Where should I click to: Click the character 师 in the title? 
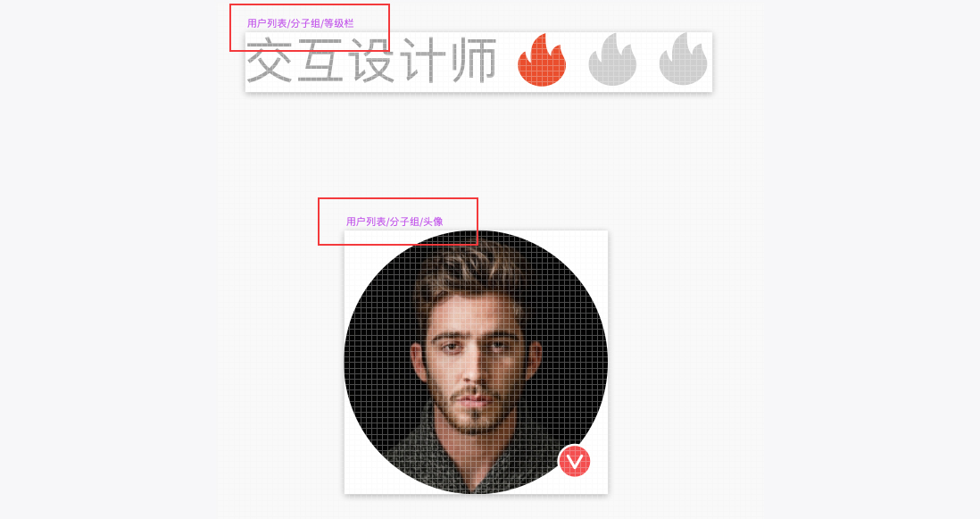(x=472, y=61)
